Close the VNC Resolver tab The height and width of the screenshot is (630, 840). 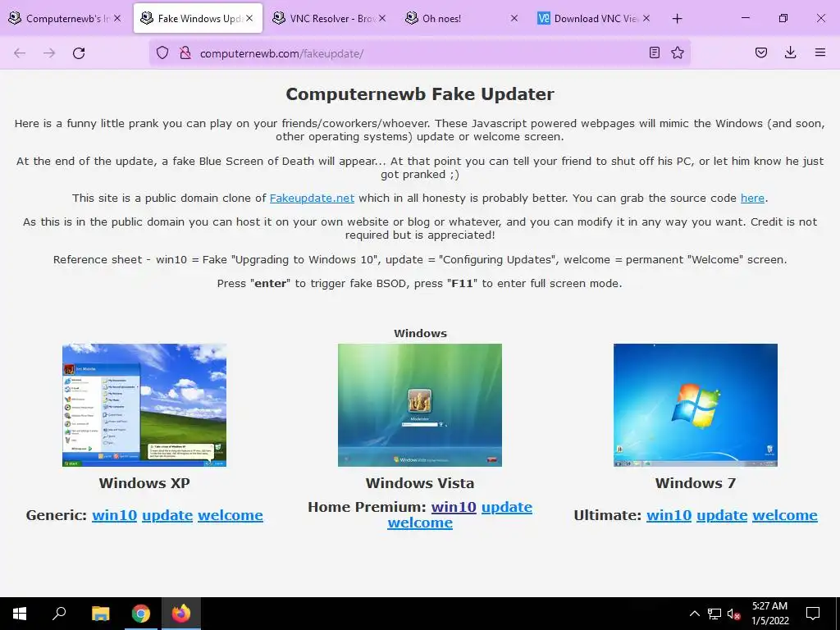(x=382, y=18)
